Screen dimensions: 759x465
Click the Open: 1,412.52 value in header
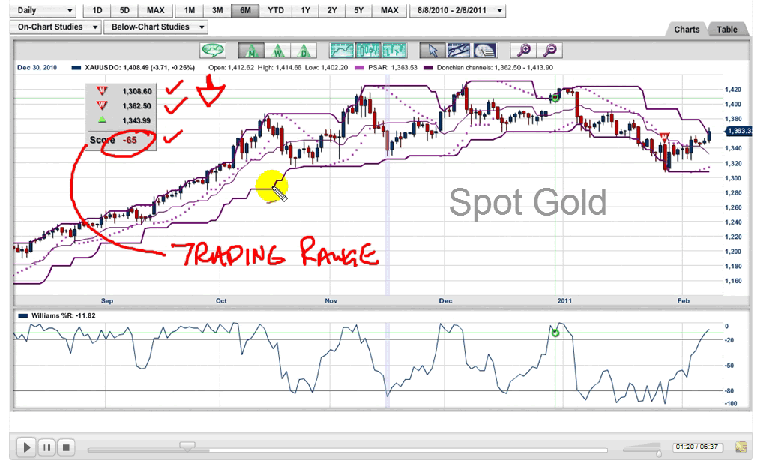[231, 68]
